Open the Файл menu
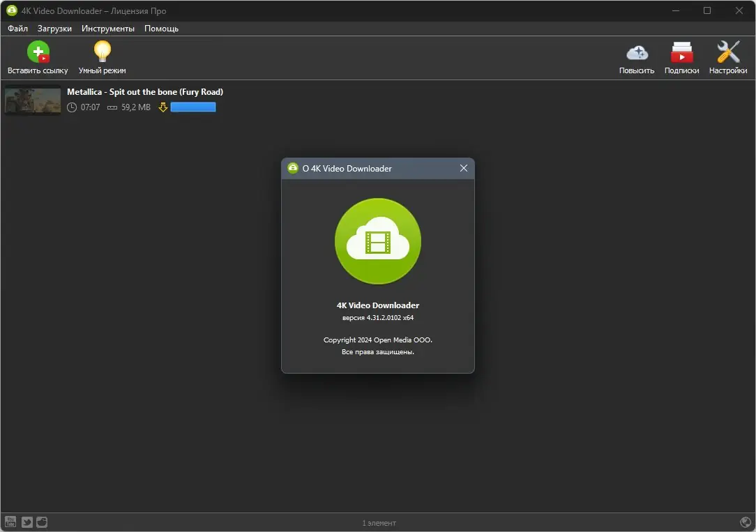Viewport: 756px width, 532px height. 18,29
